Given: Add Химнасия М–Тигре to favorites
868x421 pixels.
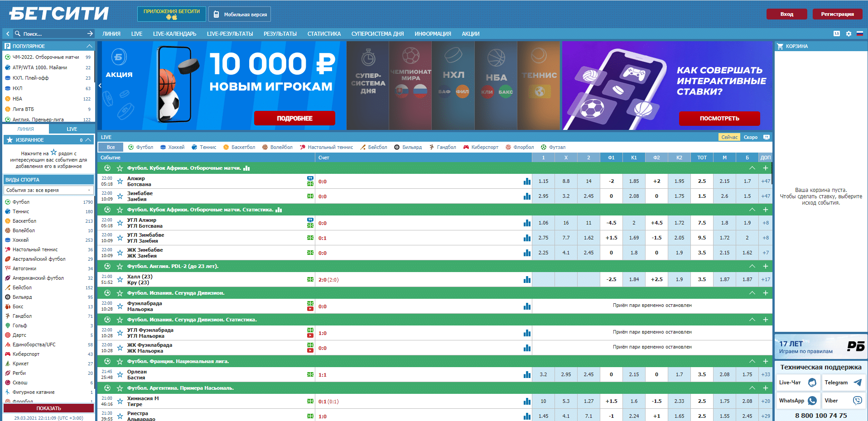Looking at the screenshot, I should [x=120, y=402].
